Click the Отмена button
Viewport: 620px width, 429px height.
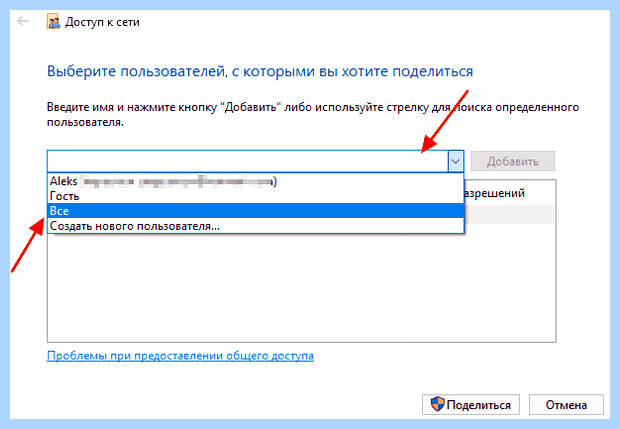(x=566, y=404)
